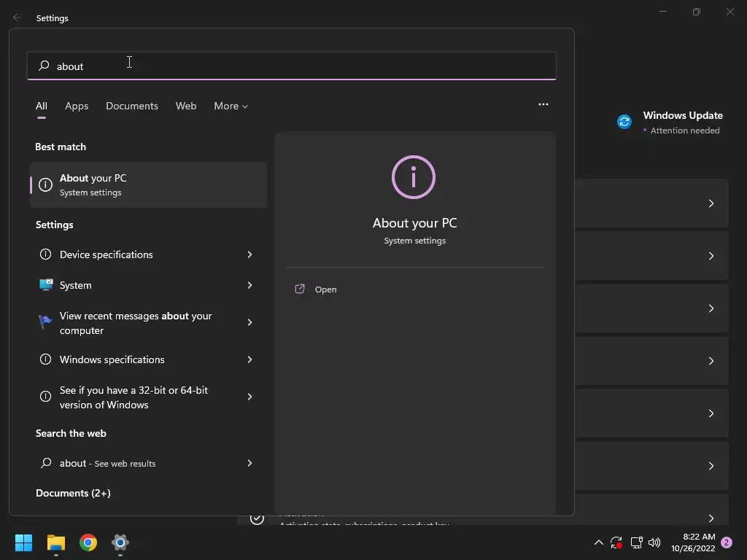The image size is (747, 560).
Task: Click sync tray icon with red dot
Action: [616, 542]
